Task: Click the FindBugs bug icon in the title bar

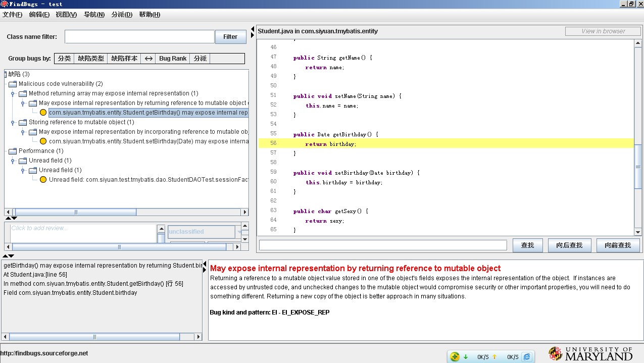Action: pyautogui.click(x=4, y=4)
